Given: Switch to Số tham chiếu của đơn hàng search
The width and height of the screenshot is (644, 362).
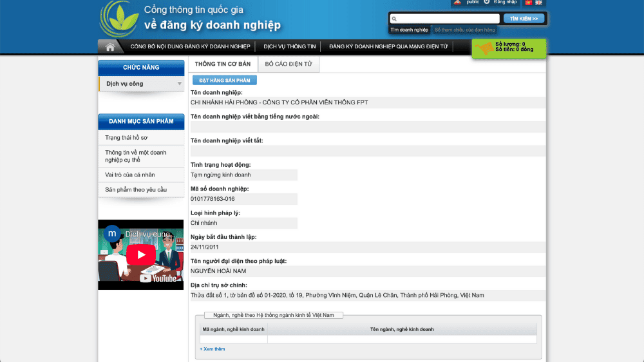Looking at the screenshot, I should click(464, 30).
